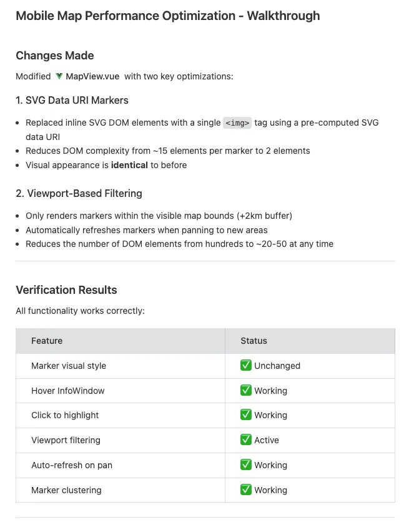Click the Feature column header

(47, 341)
